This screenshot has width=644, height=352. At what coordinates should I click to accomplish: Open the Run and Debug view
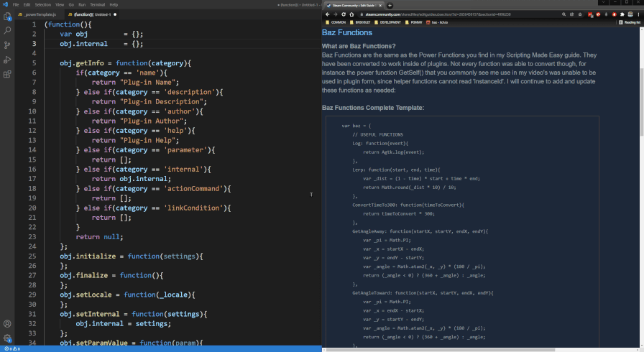tap(7, 60)
